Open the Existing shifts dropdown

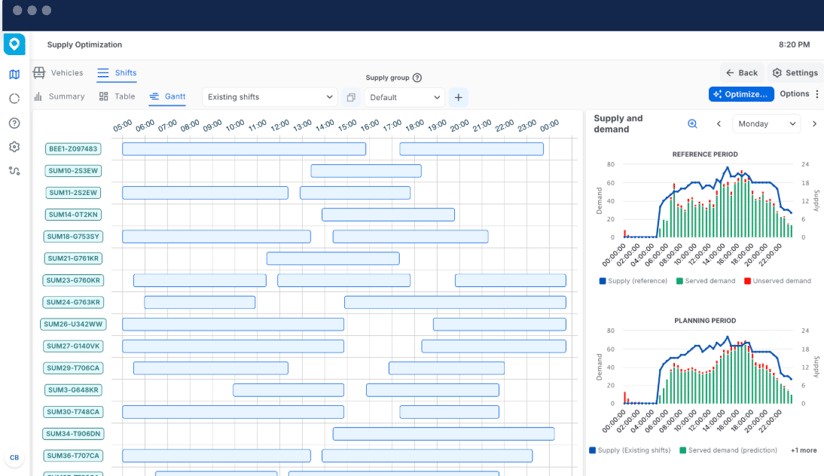[270, 97]
